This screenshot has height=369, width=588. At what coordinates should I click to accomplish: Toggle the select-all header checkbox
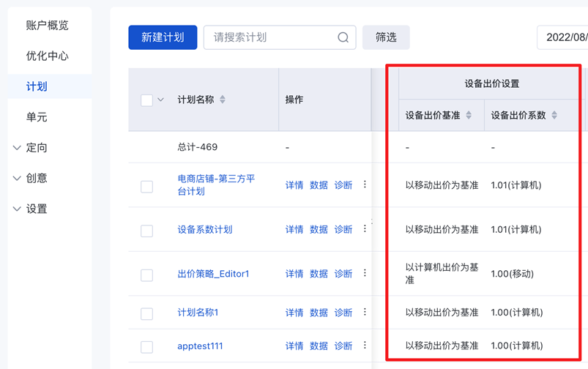(x=146, y=100)
